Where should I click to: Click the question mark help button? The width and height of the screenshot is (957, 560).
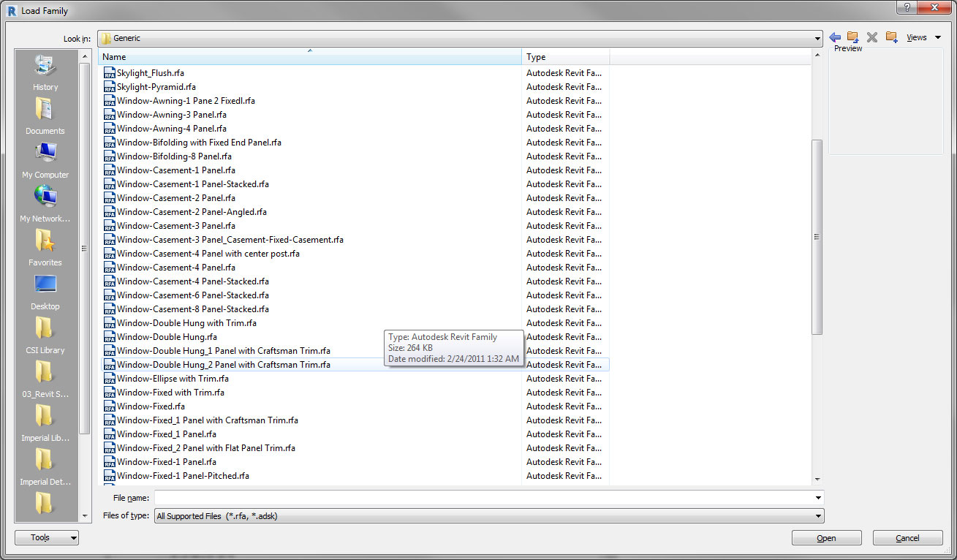pyautogui.click(x=907, y=7)
